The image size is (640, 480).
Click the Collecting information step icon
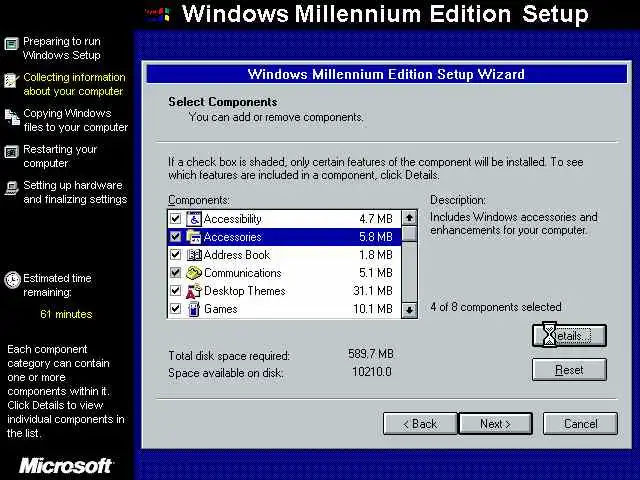[11, 80]
